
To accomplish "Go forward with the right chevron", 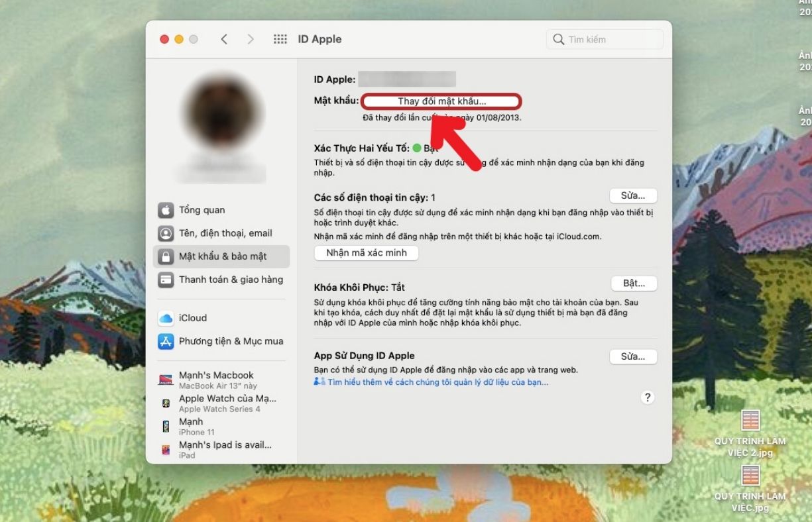I will [251, 39].
